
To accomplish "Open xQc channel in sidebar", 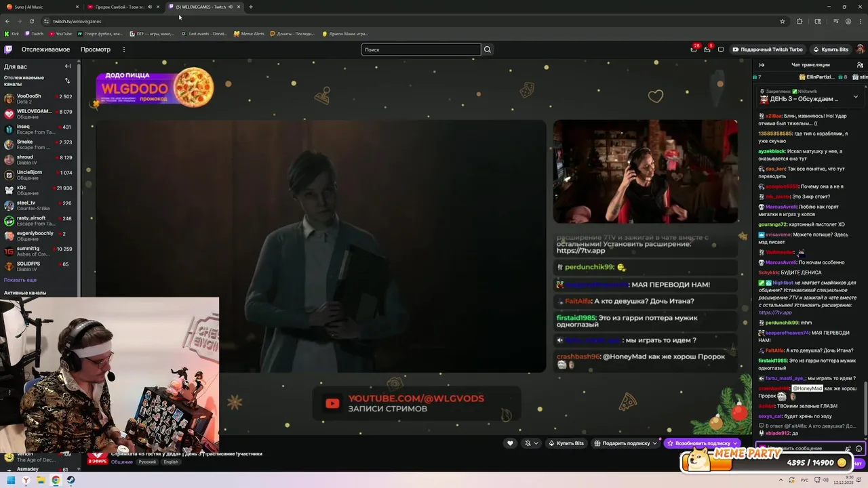I will [x=39, y=190].
